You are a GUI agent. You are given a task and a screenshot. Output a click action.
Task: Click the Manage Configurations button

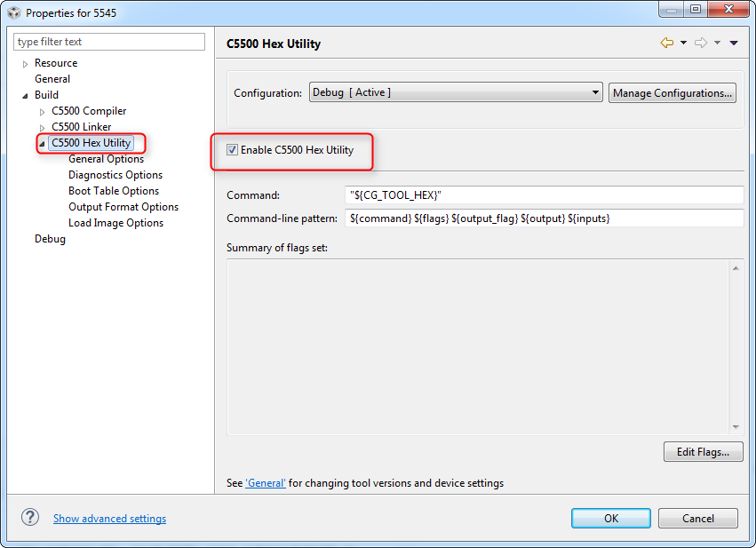(x=672, y=92)
